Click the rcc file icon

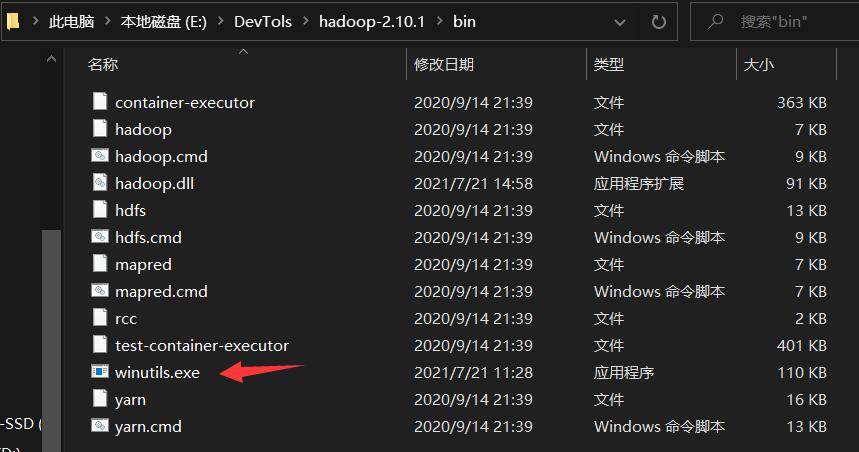pyautogui.click(x=99, y=318)
